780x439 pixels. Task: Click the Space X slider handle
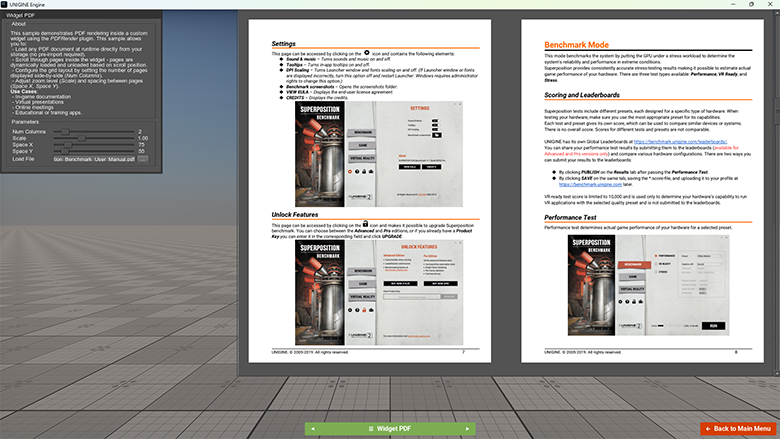click(x=68, y=145)
